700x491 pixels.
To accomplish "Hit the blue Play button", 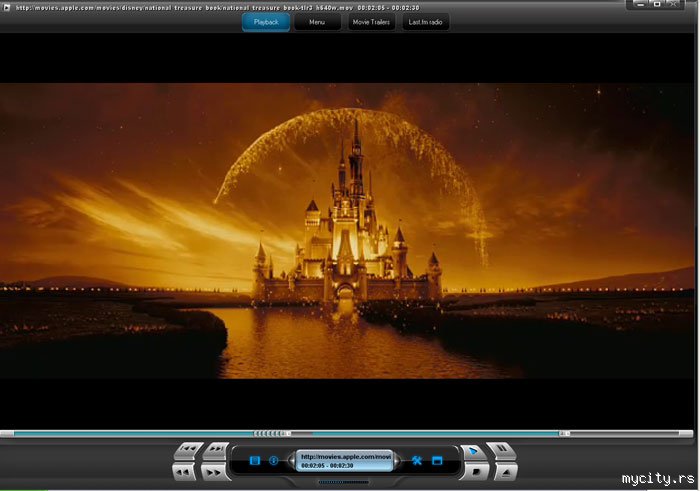I will pyautogui.click(x=473, y=452).
